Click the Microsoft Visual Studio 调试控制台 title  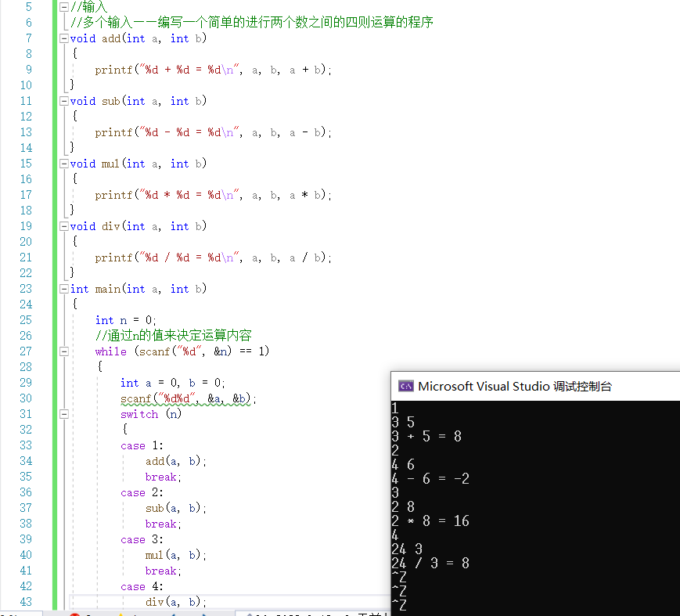pos(515,386)
